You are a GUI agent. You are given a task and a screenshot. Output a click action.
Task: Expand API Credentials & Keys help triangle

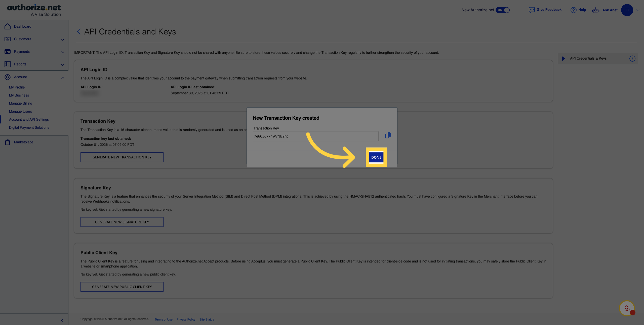(x=563, y=59)
